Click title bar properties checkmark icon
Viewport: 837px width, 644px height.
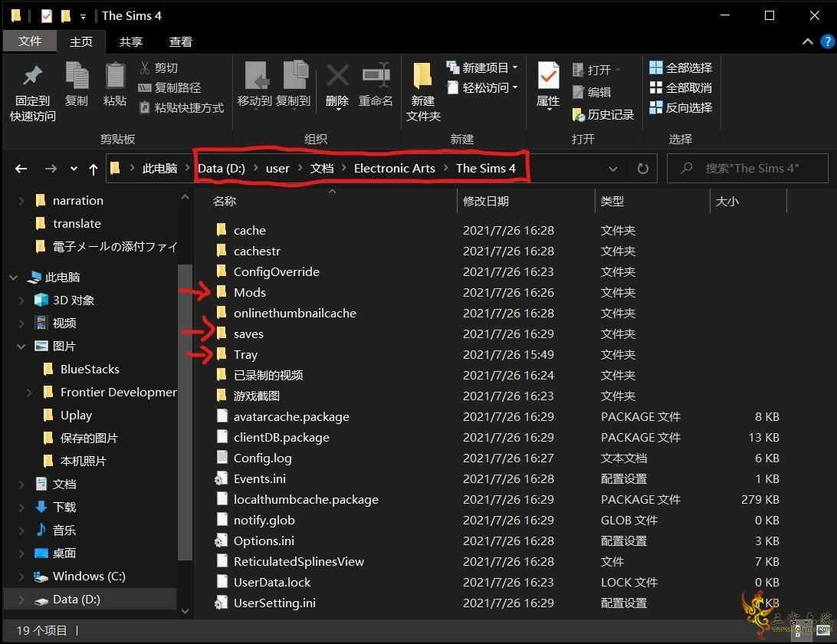[x=47, y=16]
